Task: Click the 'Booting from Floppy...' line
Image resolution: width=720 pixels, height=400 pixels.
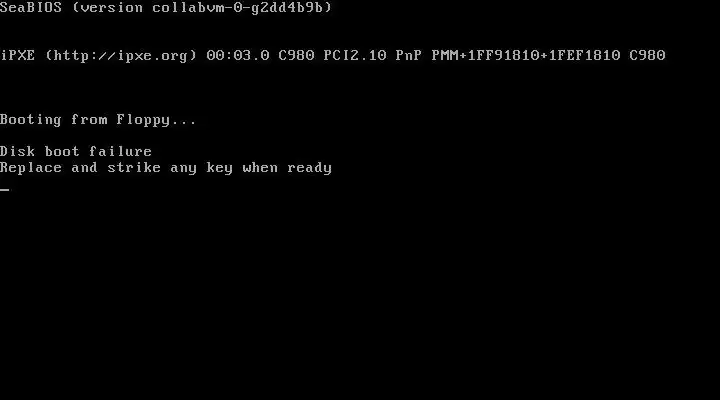Action: 98,120
